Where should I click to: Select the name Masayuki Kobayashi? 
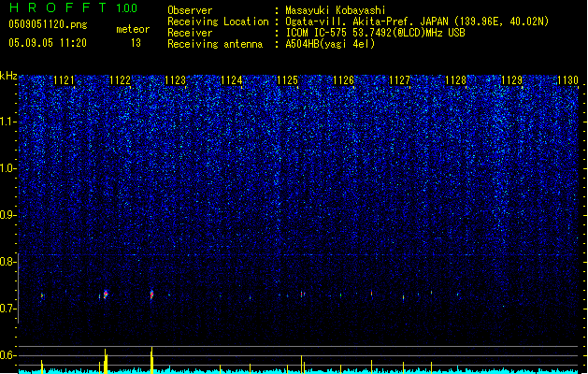pyautogui.click(x=336, y=10)
